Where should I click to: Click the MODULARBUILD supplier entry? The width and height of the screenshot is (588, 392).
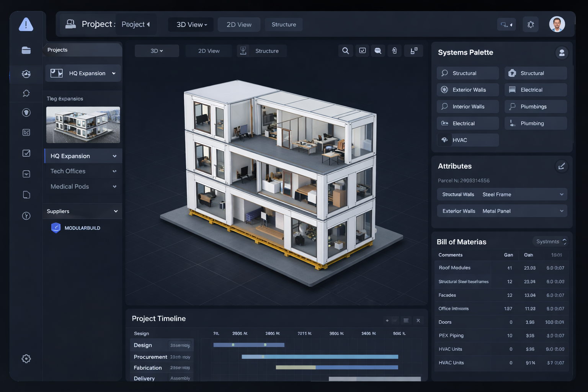(82, 227)
